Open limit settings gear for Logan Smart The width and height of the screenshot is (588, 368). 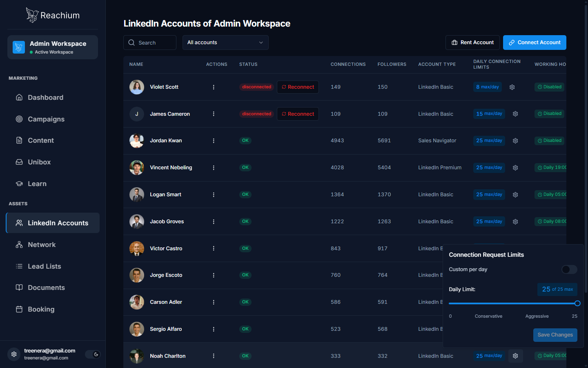pos(515,195)
